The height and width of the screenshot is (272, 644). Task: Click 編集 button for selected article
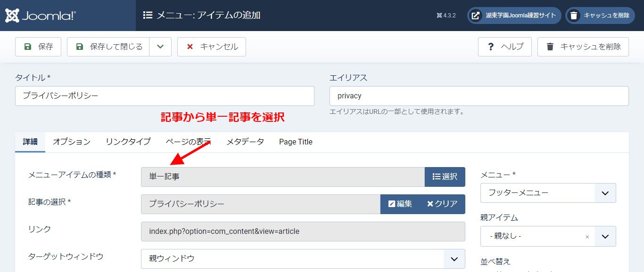coord(400,204)
